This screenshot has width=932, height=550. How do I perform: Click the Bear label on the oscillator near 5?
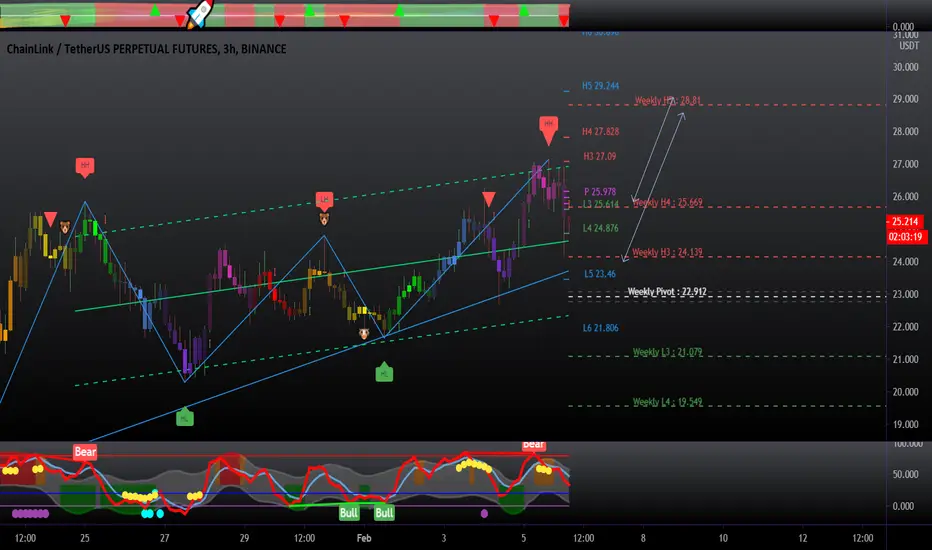coord(533,445)
